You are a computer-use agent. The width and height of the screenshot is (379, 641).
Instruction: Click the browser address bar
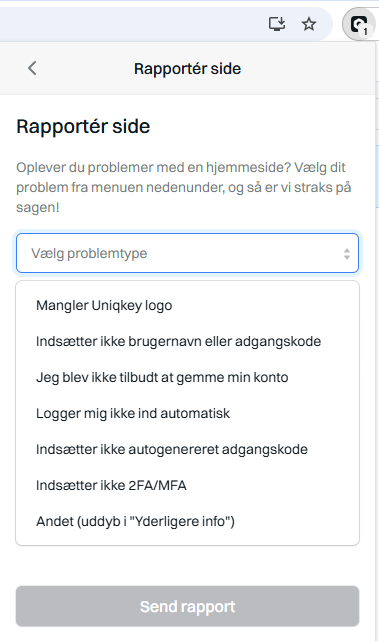[131, 24]
